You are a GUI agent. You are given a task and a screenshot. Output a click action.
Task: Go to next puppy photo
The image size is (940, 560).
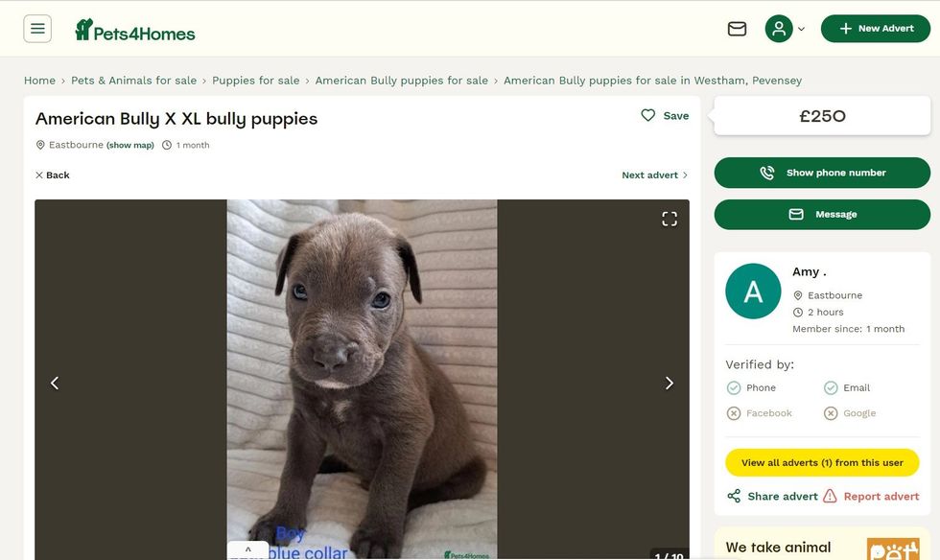click(670, 383)
